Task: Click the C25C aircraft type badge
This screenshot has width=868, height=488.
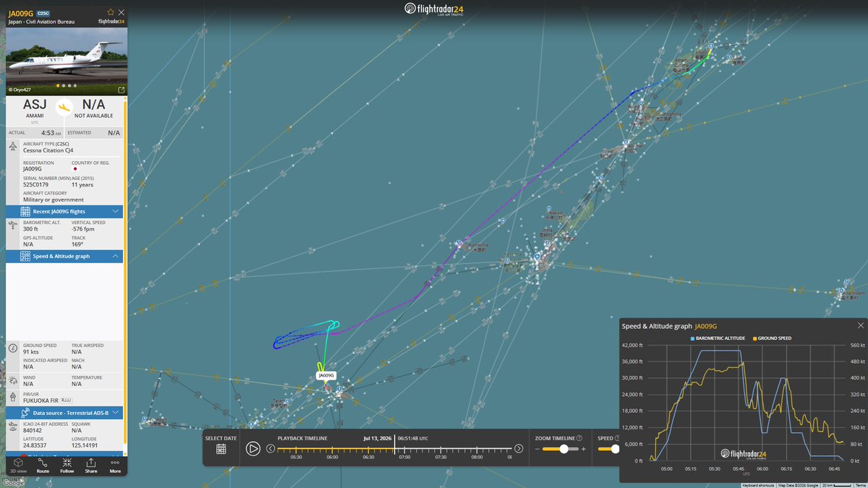Action: [43, 13]
